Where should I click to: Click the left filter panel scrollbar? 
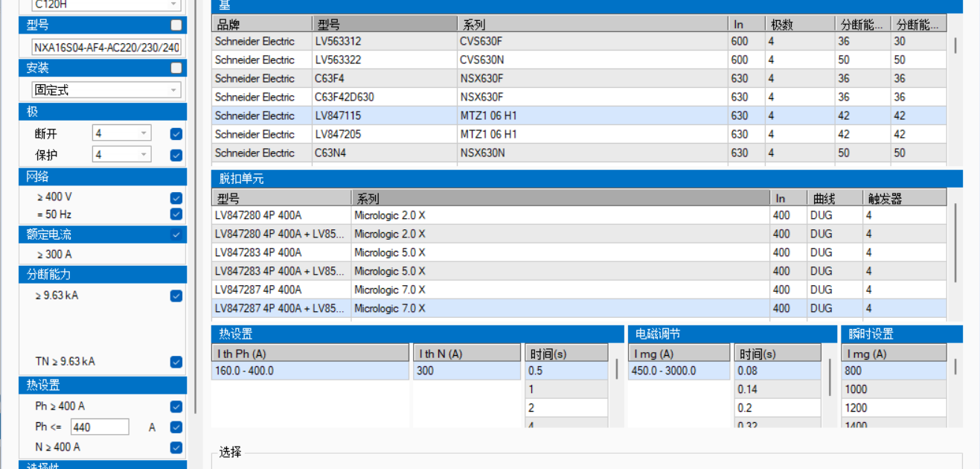pos(194,207)
